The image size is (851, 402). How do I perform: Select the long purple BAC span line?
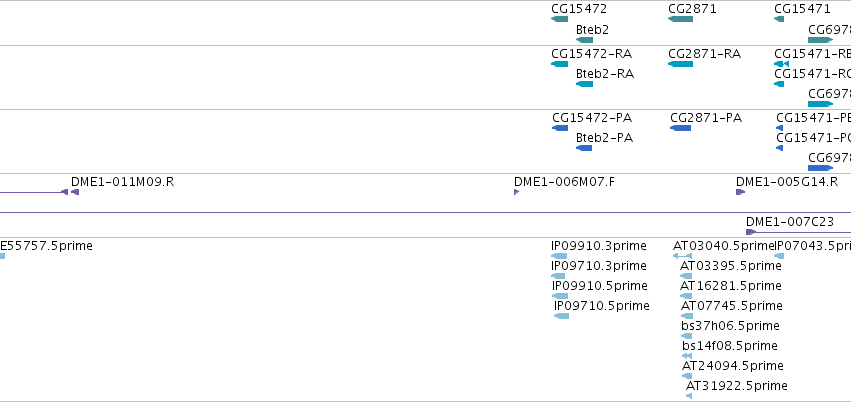[426, 213]
